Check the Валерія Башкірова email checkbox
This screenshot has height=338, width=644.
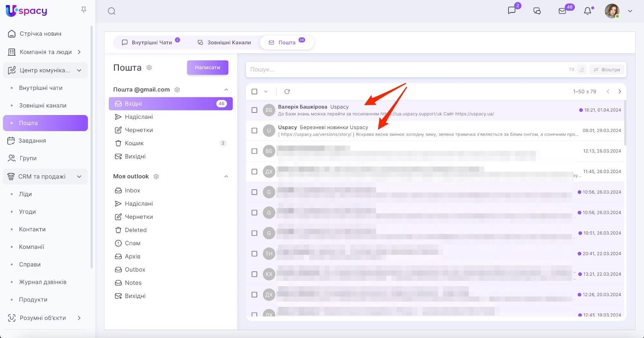pyautogui.click(x=254, y=110)
